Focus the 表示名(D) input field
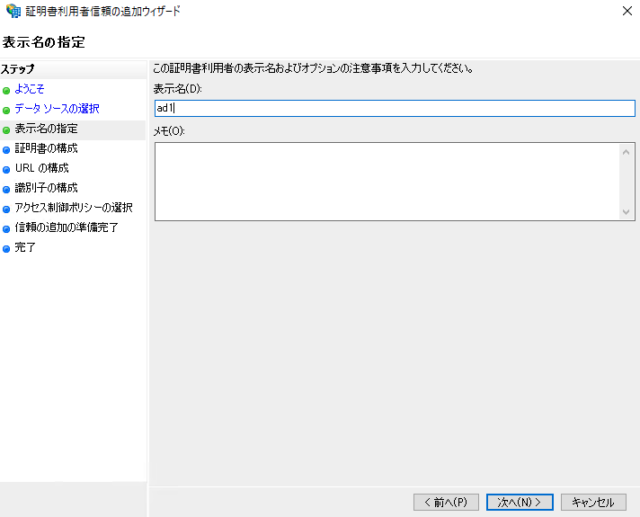Viewport: 640px width, 517px height. pyautogui.click(x=395, y=108)
